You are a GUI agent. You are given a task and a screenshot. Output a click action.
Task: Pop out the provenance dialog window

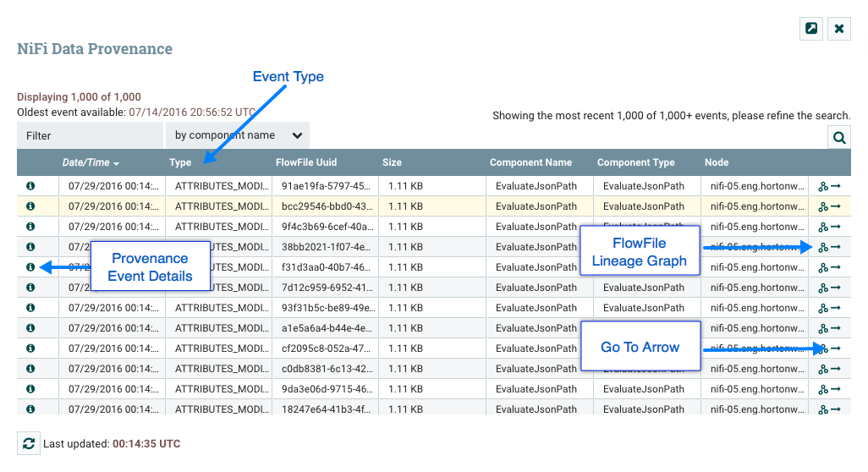[811, 29]
